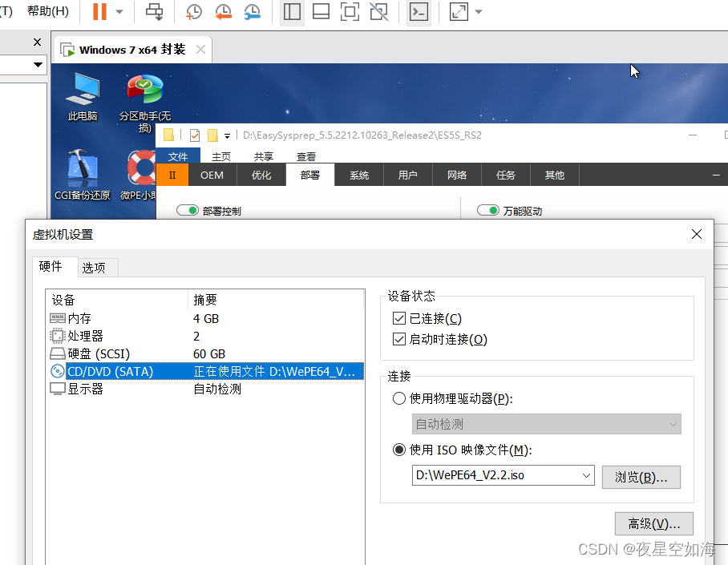The image size is (728, 565).
Task: Minimize the EasySysprep window with the dash button
Action: click(x=716, y=175)
